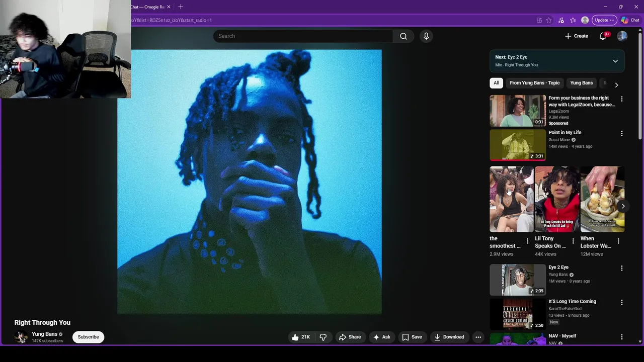The height and width of the screenshot is (362, 644).
Task: Open more actions ellipsis under video
Action: [478, 337]
